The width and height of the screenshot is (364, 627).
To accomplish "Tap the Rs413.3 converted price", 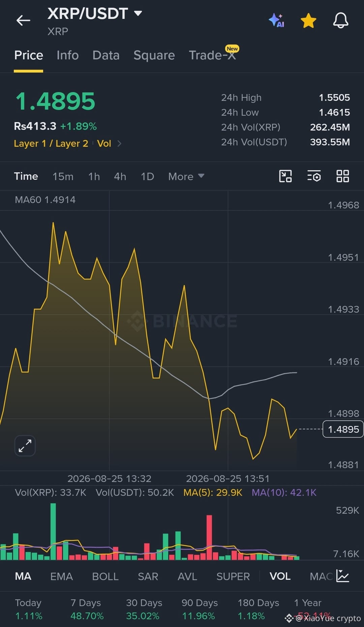I will 35,126.
